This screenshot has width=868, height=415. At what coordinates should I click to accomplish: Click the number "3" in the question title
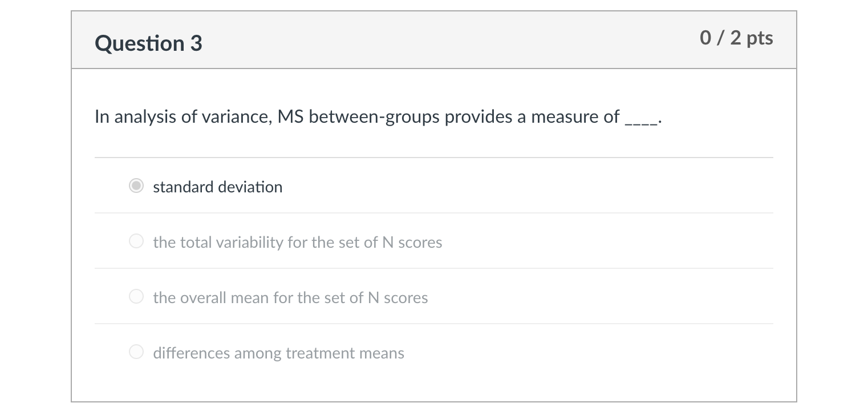click(x=196, y=43)
